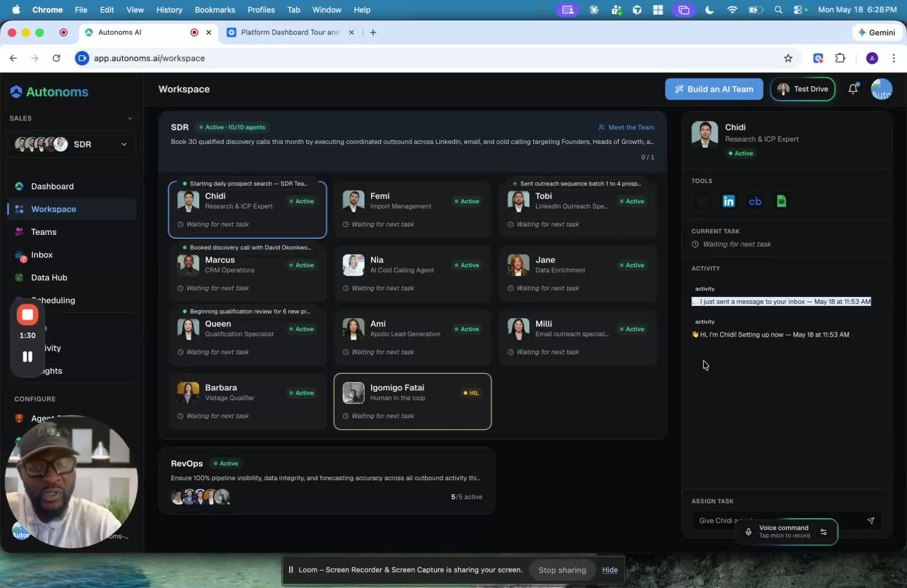Open Teams in the sidebar
The image size is (907, 588).
pyautogui.click(x=71, y=232)
